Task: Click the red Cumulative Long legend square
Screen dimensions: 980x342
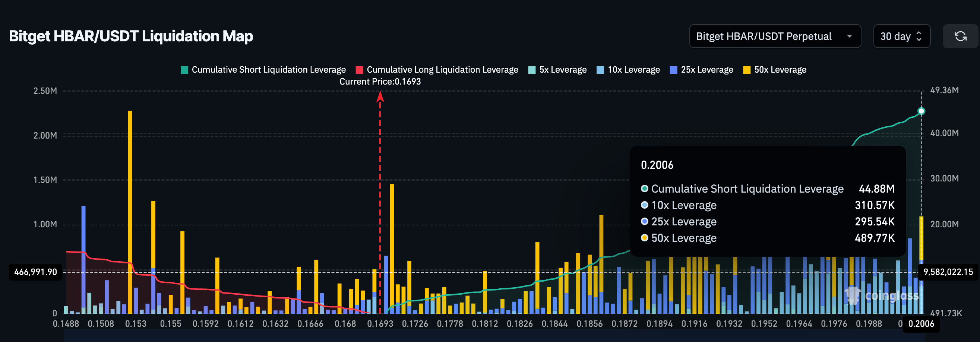Action: 359,70
